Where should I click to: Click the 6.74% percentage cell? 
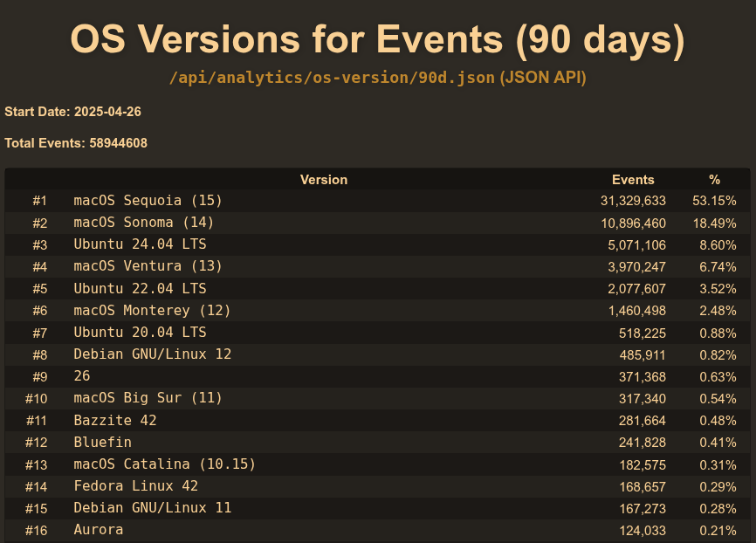(x=718, y=266)
